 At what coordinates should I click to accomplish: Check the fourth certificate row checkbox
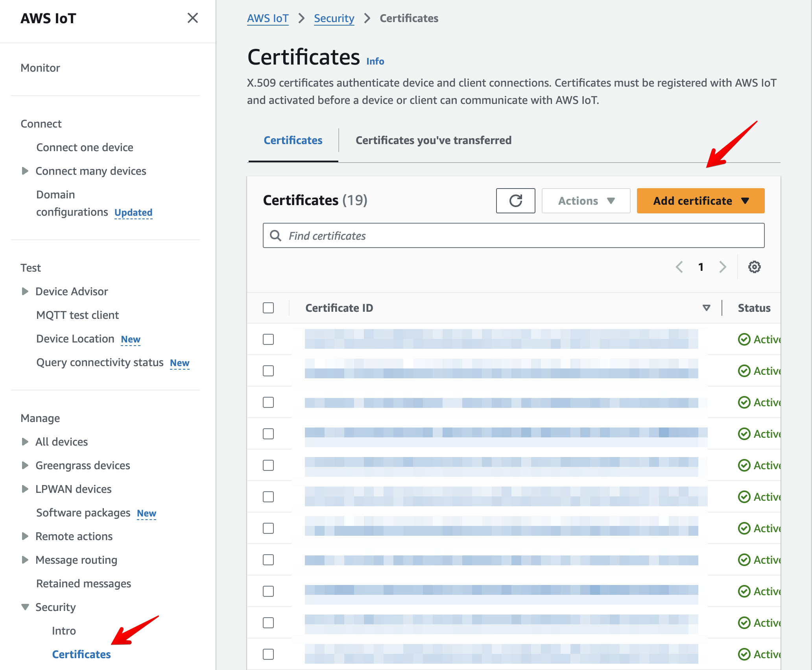[x=268, y=434]
